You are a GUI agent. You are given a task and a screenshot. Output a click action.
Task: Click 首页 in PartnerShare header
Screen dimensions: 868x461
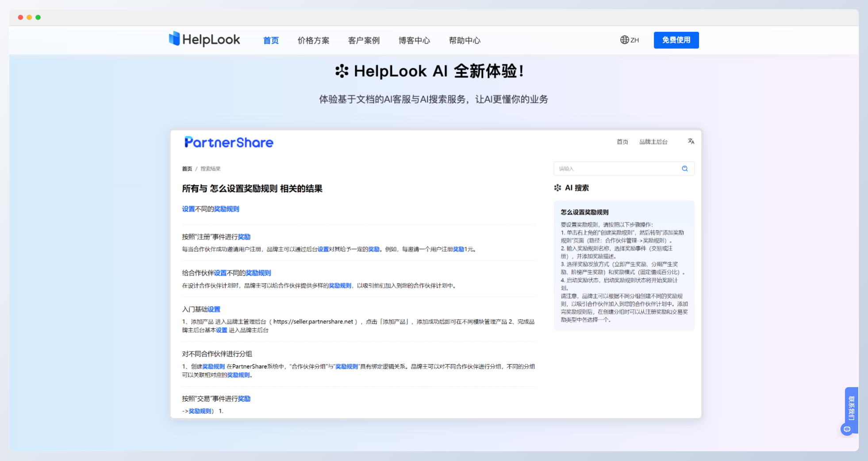[622, 142]
